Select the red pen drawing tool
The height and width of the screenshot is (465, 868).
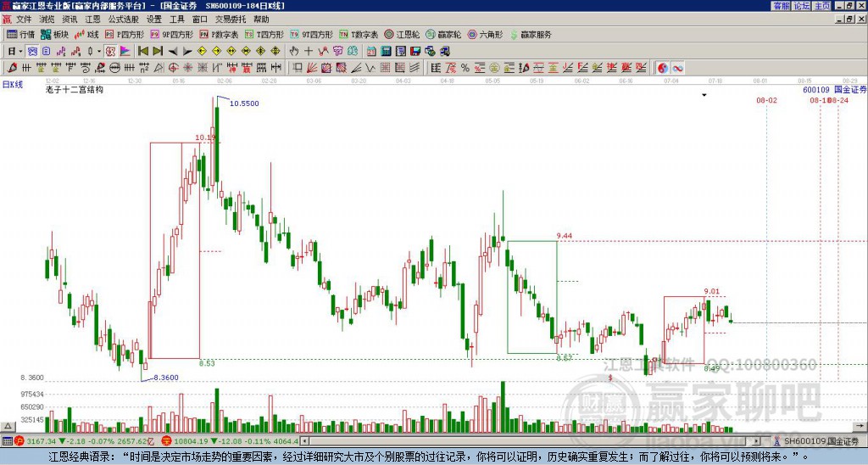pos(12,68)
